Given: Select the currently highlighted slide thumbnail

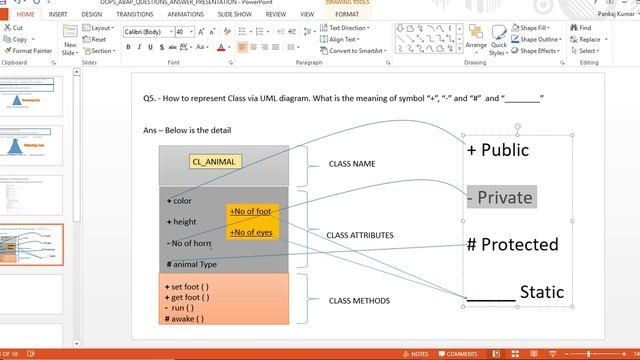Looking at the screenshot, I should click(x=31, y=244).
